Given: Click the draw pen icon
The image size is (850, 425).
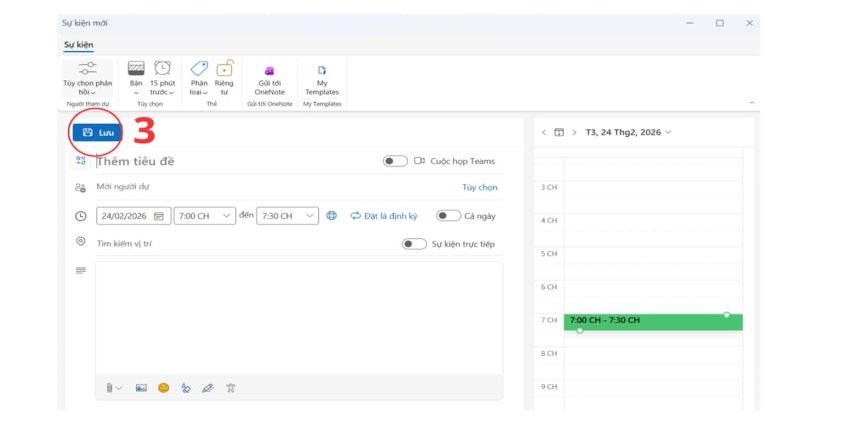Looking at the screenshot, I should (207, 388).
